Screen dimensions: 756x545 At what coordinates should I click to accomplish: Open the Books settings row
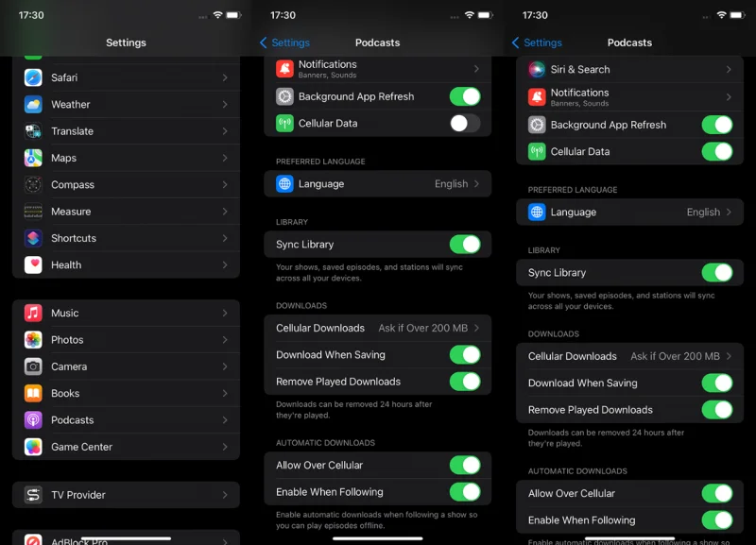[127, 393]
